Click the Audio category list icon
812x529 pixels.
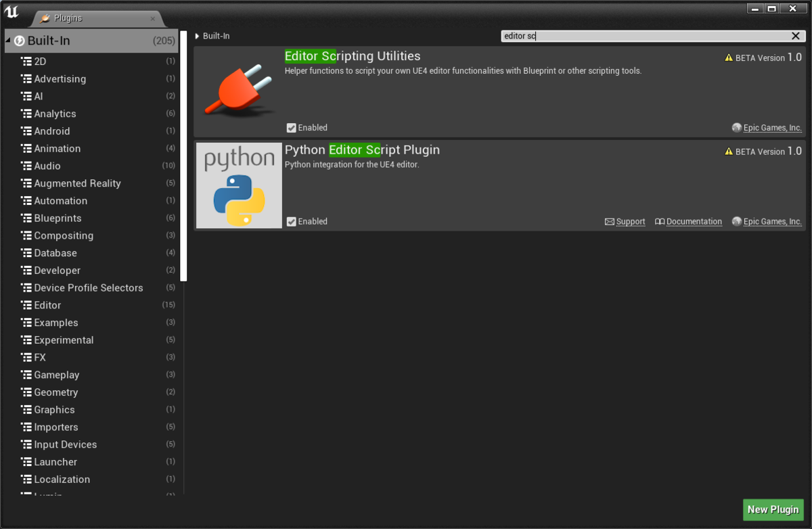point(26,166)
